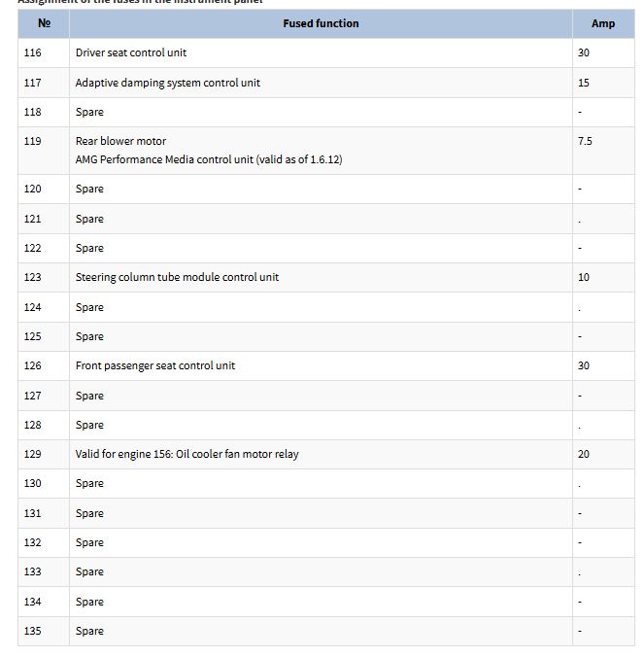Click the 20 amp value for fuse 129
The image size is (644, 657).
[x=583, y=454]
